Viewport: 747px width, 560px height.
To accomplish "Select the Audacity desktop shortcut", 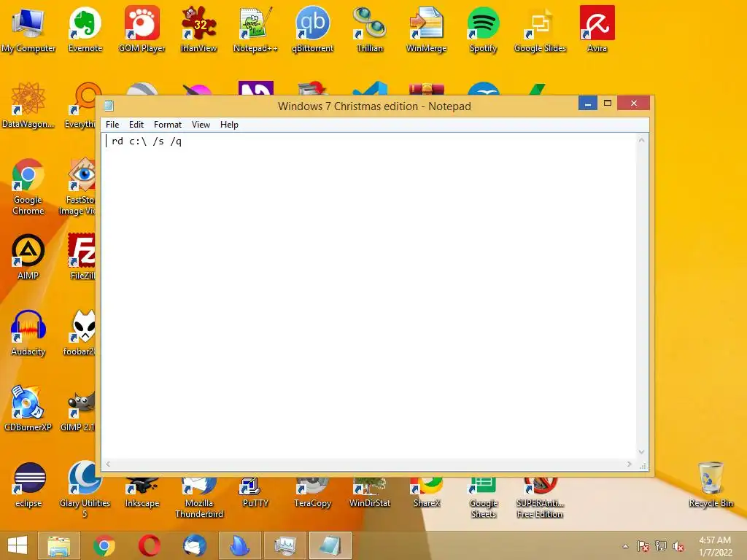I will pyautogui.click(x=28, y=332).
